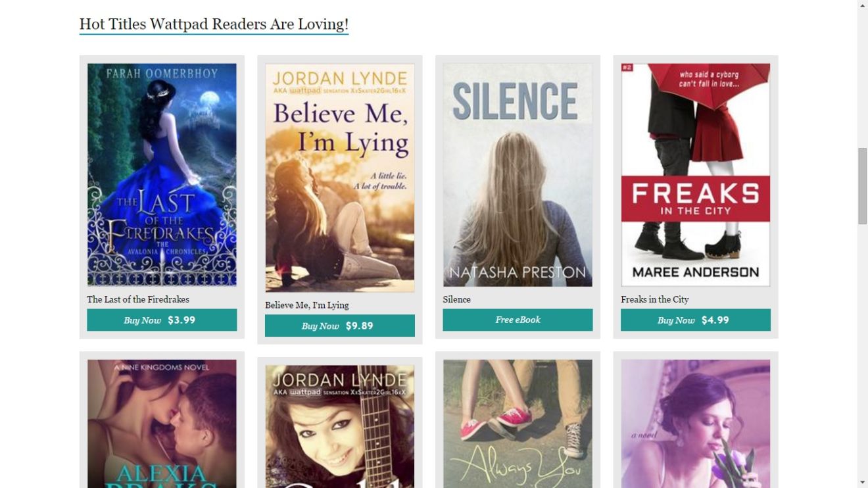Viewport: 868px width, 488px height.
Task: Get the Silence Free eBook
Action: [x=518, y=320]
